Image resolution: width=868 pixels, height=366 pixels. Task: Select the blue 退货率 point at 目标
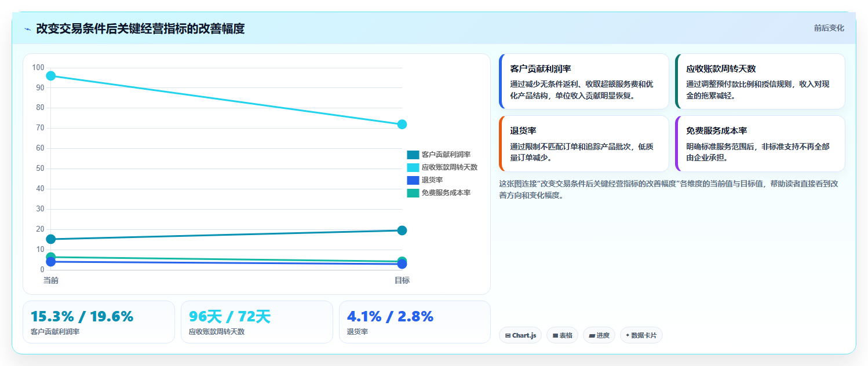point(402,265)
